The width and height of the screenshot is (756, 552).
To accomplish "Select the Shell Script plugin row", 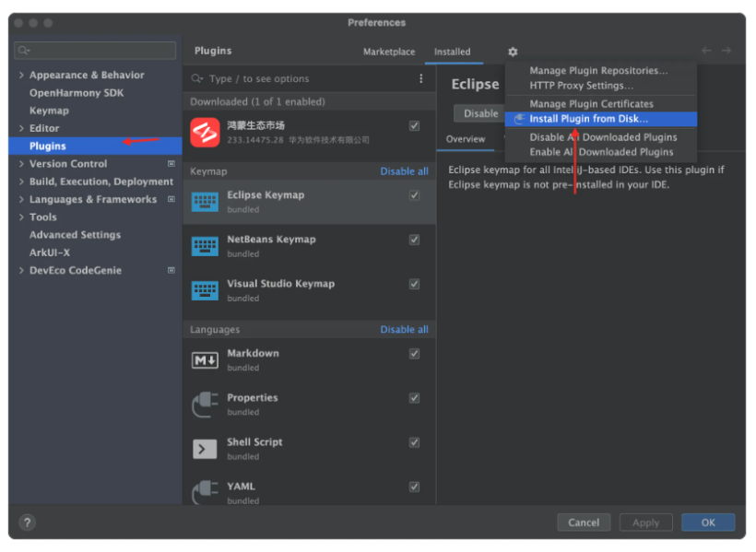I will 310,449.
